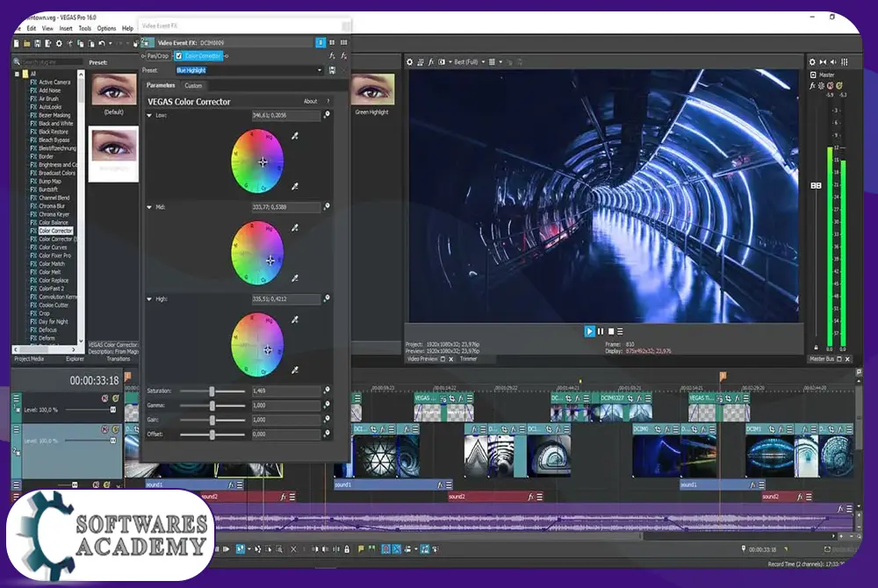The image size is (878, 588).
Task: Click the Saturation slider handle
Action: click(x=212, y=391)
